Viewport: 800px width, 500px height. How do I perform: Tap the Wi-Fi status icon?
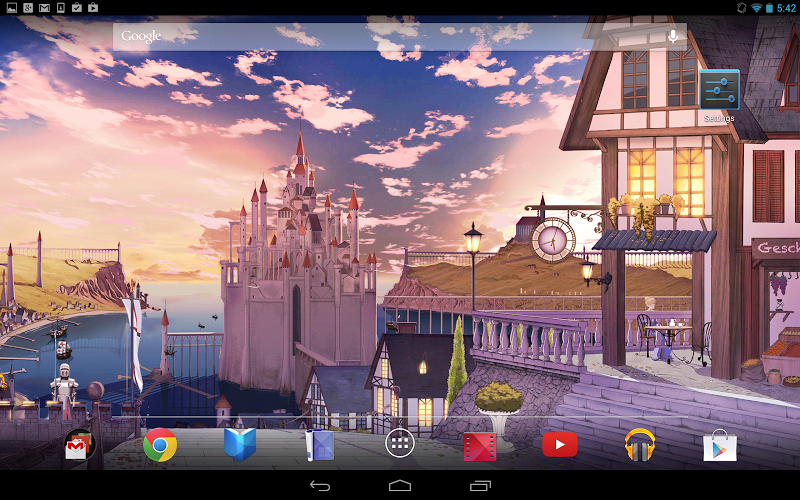[x=757, y=8]
